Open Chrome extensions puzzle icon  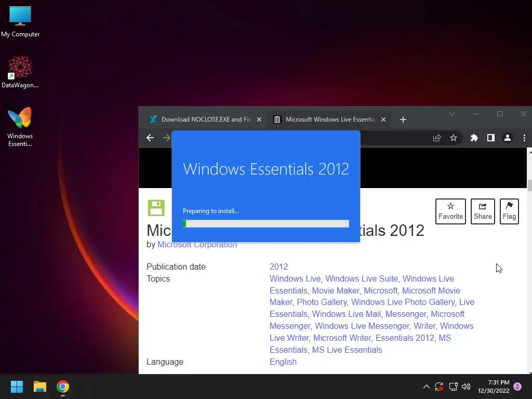click(x=474, y=138)
